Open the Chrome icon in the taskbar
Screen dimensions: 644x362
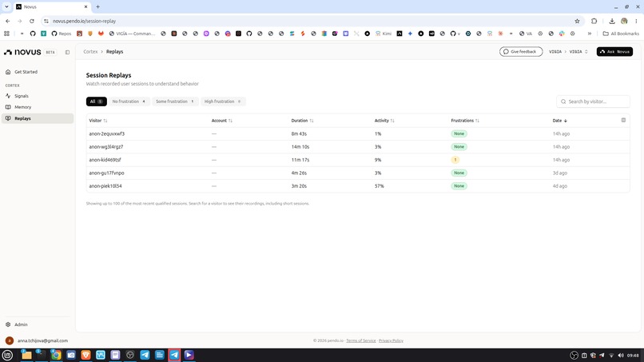(56, 355)
